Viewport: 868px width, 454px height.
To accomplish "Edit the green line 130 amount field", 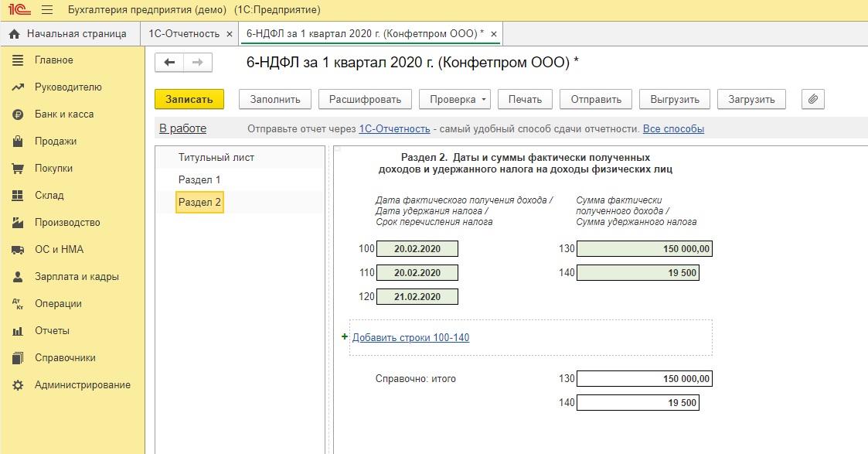I will 645,248.
